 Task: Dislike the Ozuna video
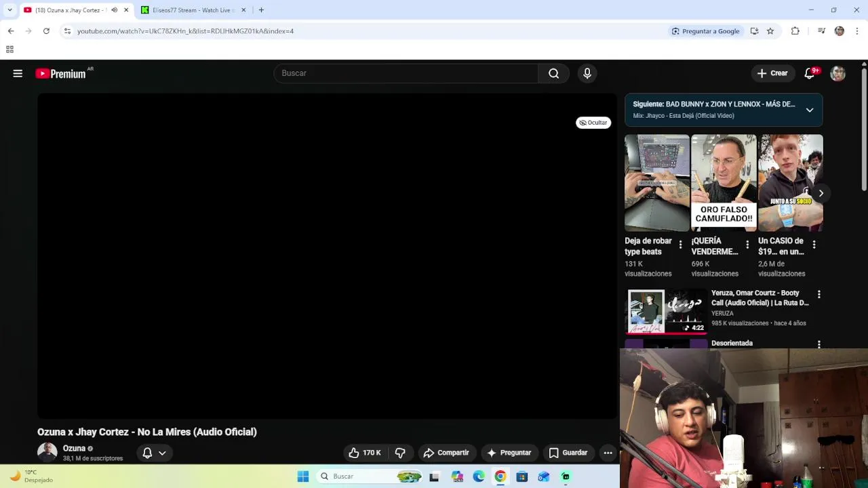pos(400,453)
